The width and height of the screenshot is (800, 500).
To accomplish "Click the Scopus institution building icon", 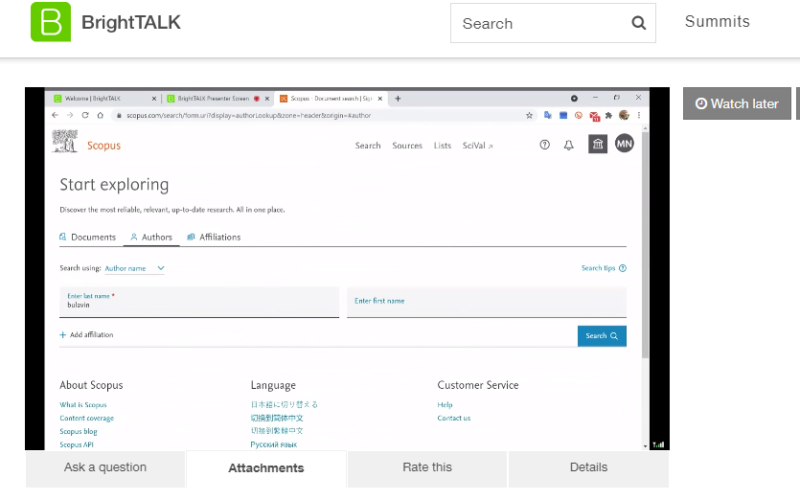I will (x=597, y=145).
